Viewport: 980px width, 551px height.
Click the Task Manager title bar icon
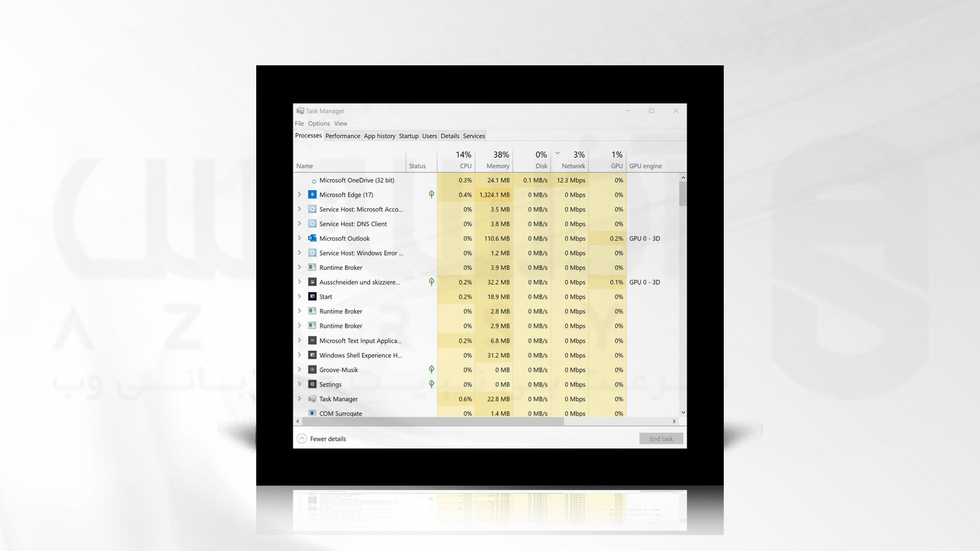[x=300, y=111]
